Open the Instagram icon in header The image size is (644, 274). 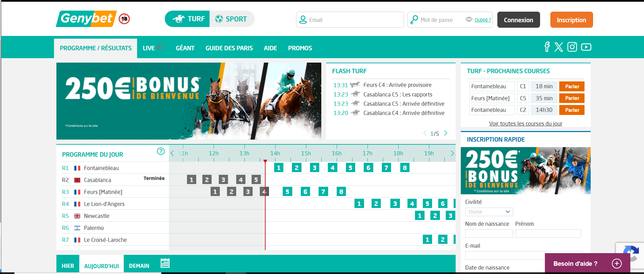(572, 47)
